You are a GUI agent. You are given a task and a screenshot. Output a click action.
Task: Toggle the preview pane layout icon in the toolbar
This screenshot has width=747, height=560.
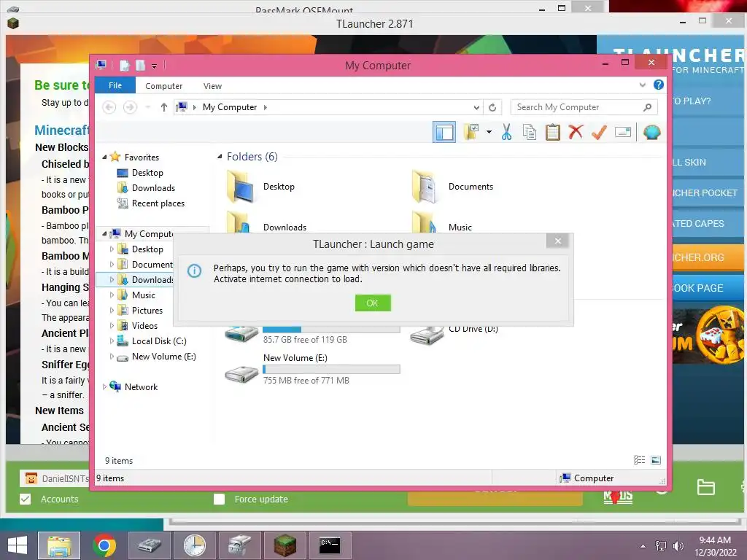[444, 133]
